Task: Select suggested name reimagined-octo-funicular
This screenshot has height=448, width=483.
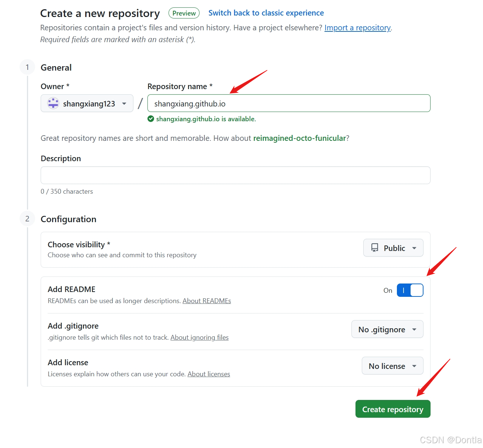Action: 300,138
